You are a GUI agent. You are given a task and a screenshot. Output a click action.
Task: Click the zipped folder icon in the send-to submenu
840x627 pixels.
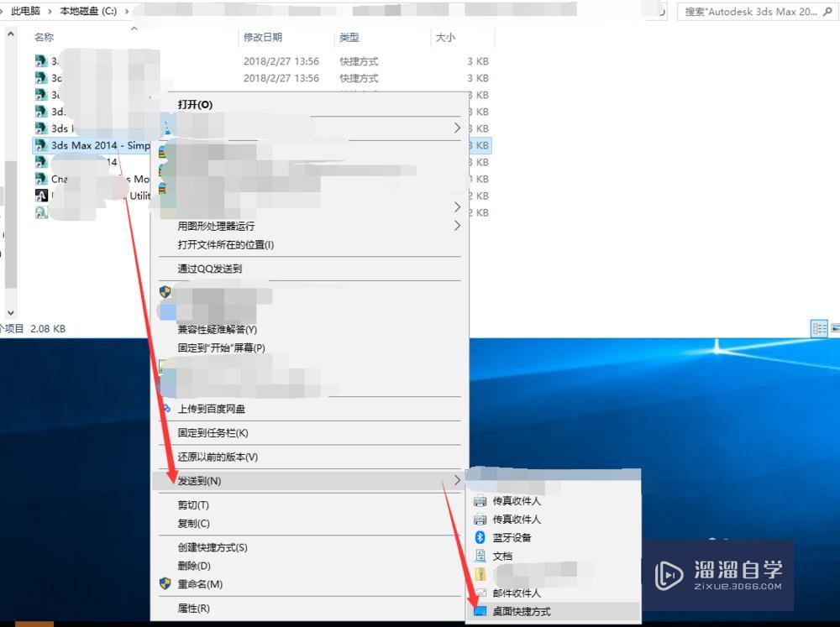pyautogui.click(x=480, y=574)
